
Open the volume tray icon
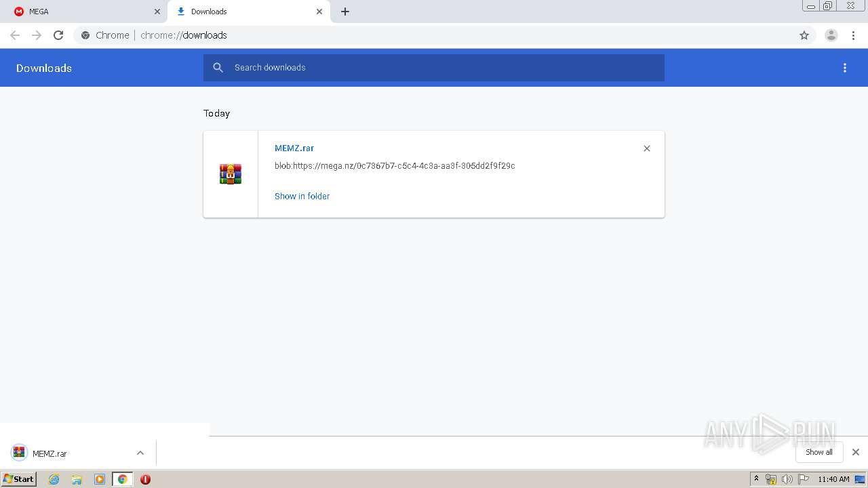point(787,479)
